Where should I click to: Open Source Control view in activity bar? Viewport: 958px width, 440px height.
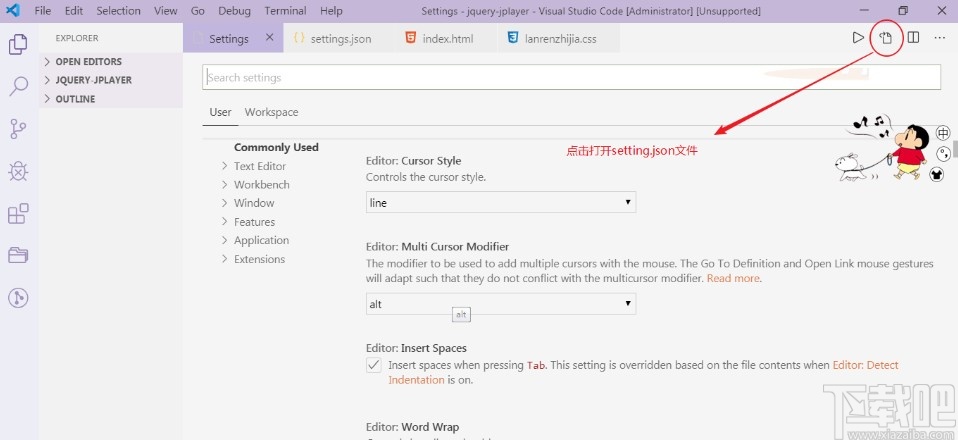click(x=18, y=129)
